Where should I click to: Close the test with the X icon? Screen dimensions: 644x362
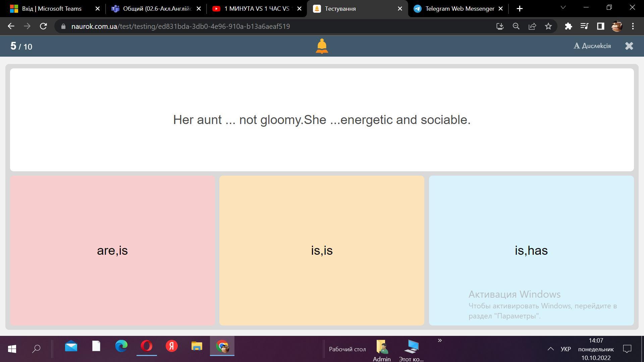629,46
